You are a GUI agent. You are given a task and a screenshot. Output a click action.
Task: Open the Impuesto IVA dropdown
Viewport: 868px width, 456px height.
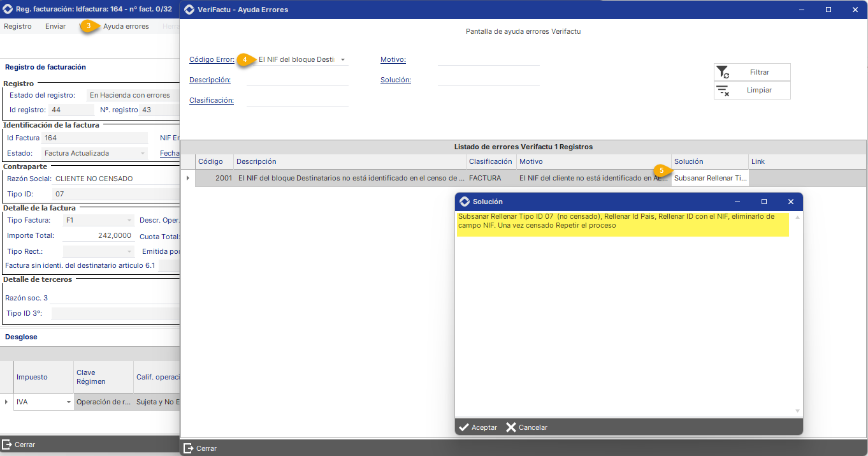(69, 402)
